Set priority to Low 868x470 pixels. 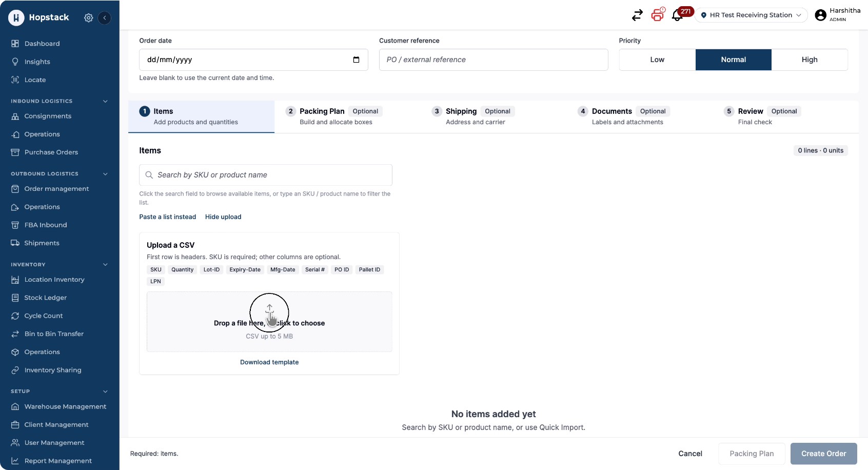click(x=657, y=60)
